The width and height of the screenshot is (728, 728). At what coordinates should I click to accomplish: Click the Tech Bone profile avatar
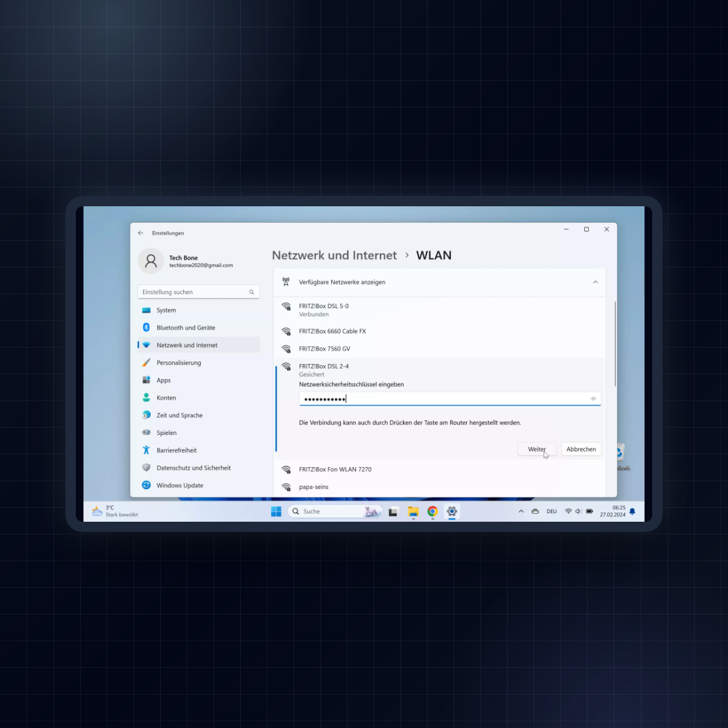(x=151, y=261)
